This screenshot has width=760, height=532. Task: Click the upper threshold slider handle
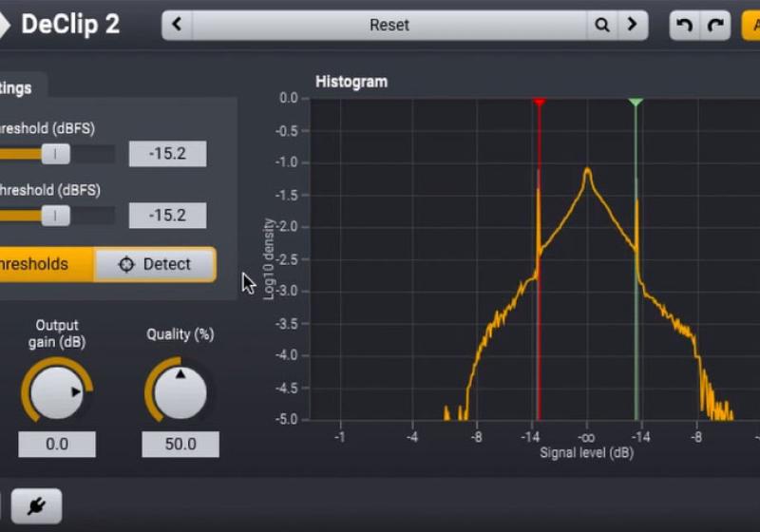56,154
